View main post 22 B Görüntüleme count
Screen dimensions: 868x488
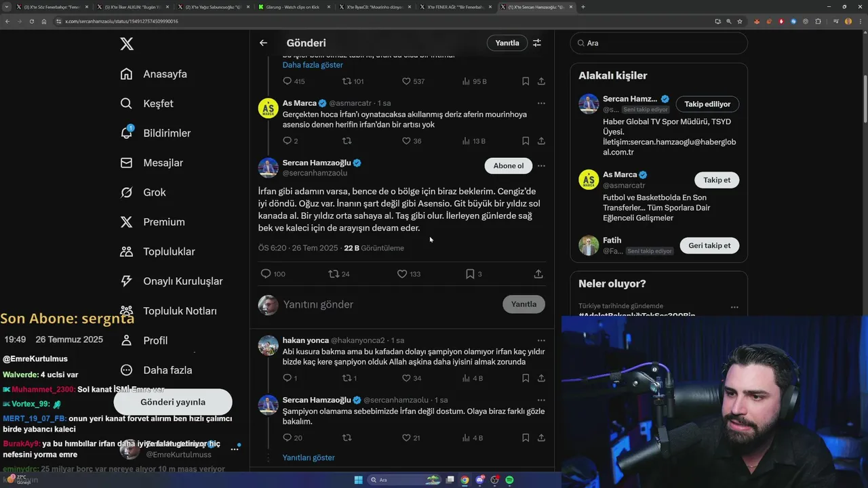point(374,248)
